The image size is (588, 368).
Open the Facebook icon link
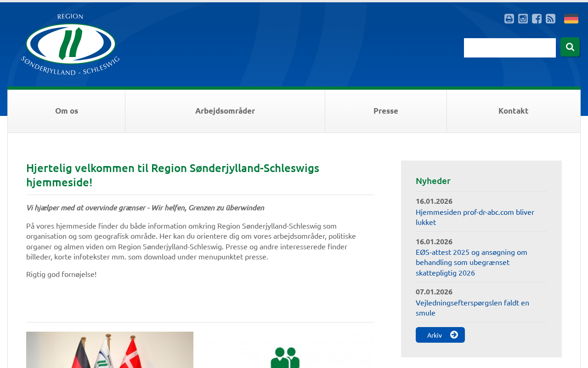point(537,19)
